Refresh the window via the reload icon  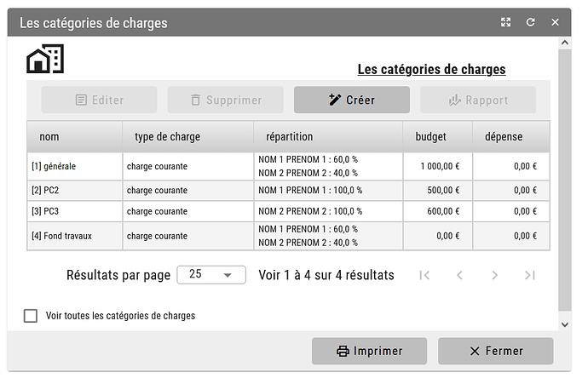pos(530,22)
